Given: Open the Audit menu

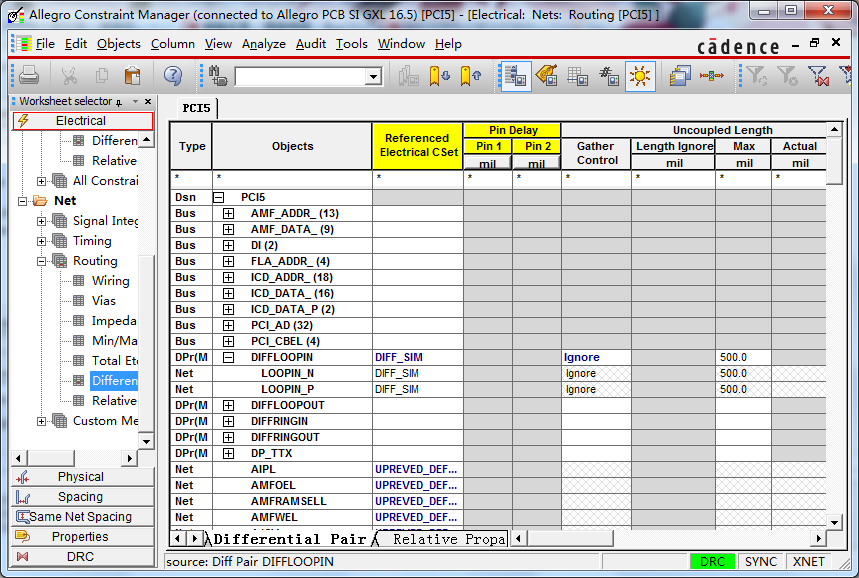Looking at the screenshot, I should (311, 44).
